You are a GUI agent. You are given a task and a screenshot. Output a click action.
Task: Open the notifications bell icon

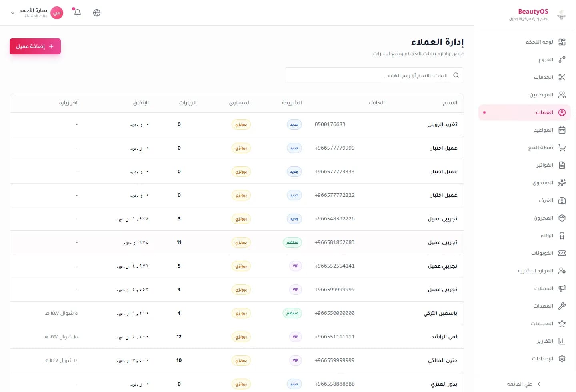[x=78, y=12]
